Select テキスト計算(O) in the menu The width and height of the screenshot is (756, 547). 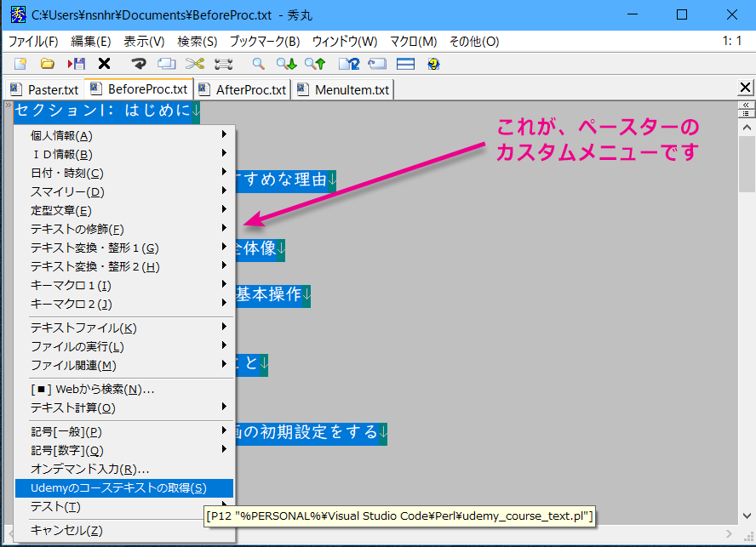coord(124,407)
